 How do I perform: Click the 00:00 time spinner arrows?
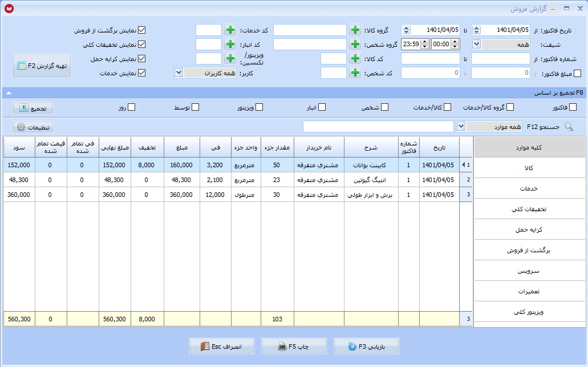455,45
